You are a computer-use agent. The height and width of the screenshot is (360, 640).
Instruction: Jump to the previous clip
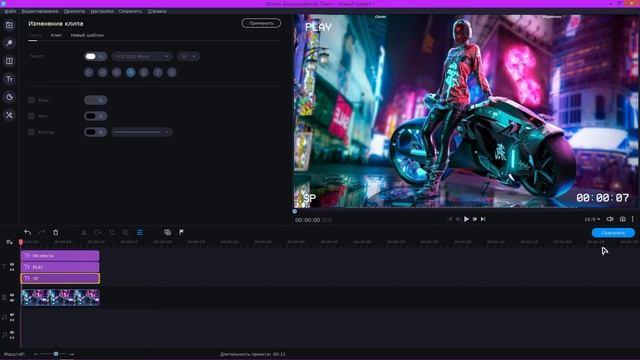tap(450, 219)
